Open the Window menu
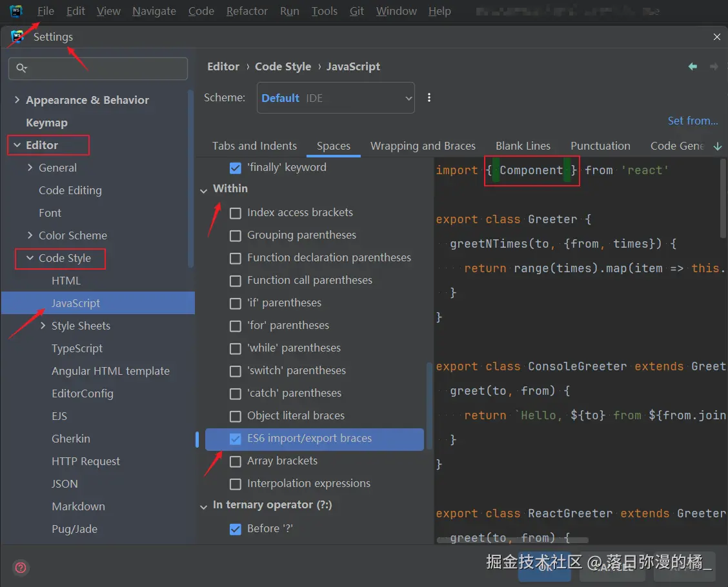Viewport: 728px width, 587px height. [x=396, y=11]
